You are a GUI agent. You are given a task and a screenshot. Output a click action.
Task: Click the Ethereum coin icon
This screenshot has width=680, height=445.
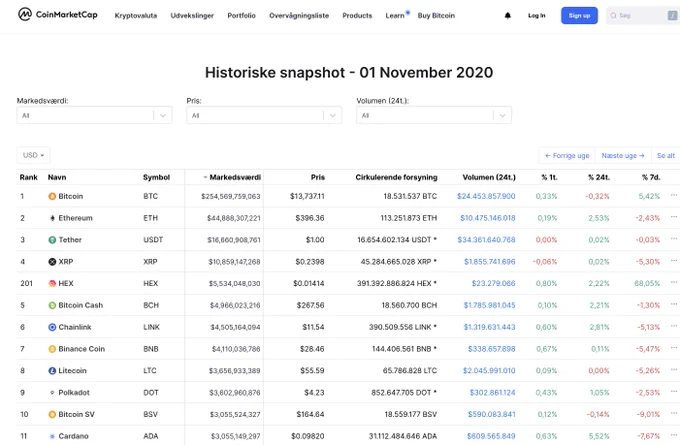tap(52, 218)
